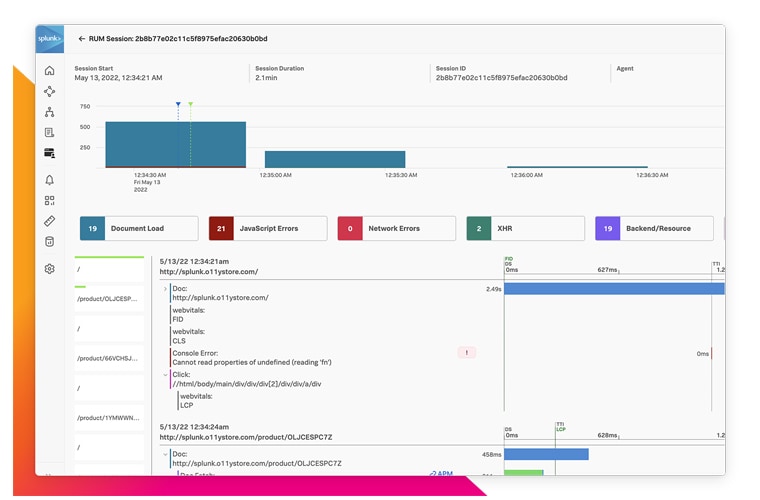Click the Console Error: Cannot read properties row

tap(252, 358)
